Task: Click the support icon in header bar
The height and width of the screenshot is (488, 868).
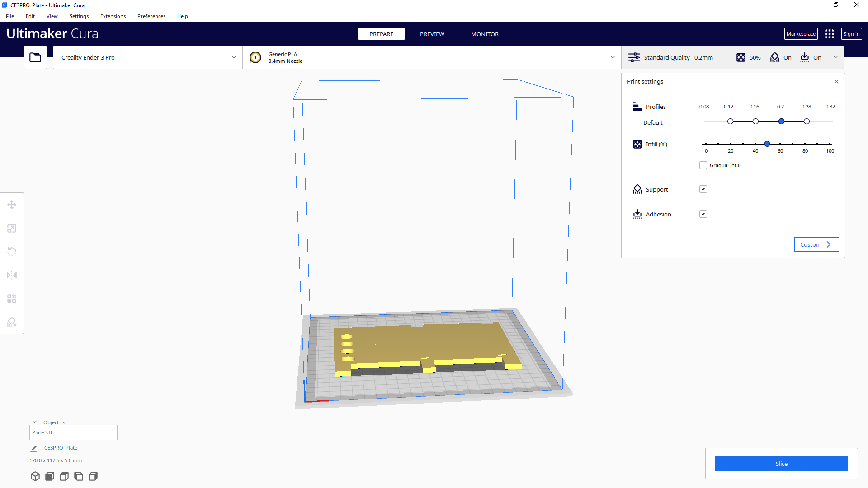Action: [x=775, y=57]
